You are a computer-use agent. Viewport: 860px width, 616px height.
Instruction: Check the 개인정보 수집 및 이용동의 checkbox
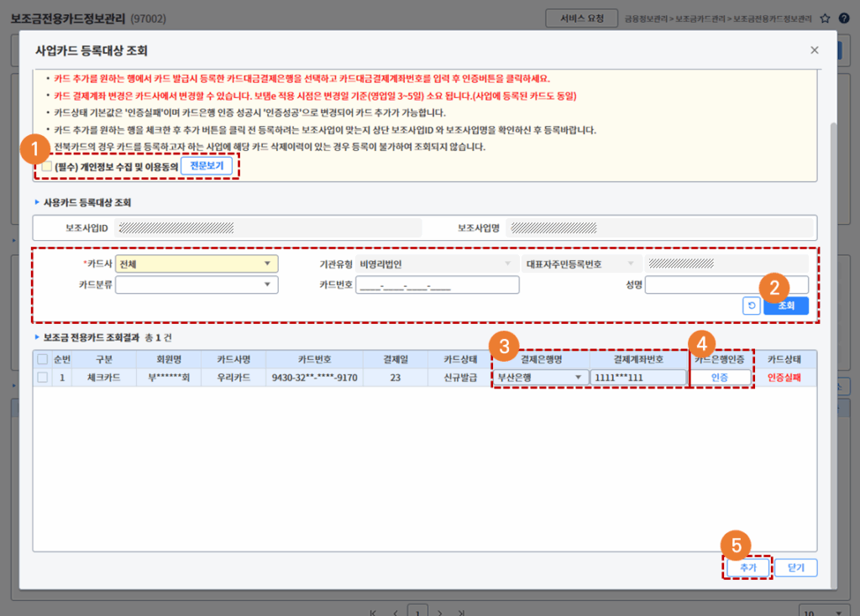(x=47, y=166)
